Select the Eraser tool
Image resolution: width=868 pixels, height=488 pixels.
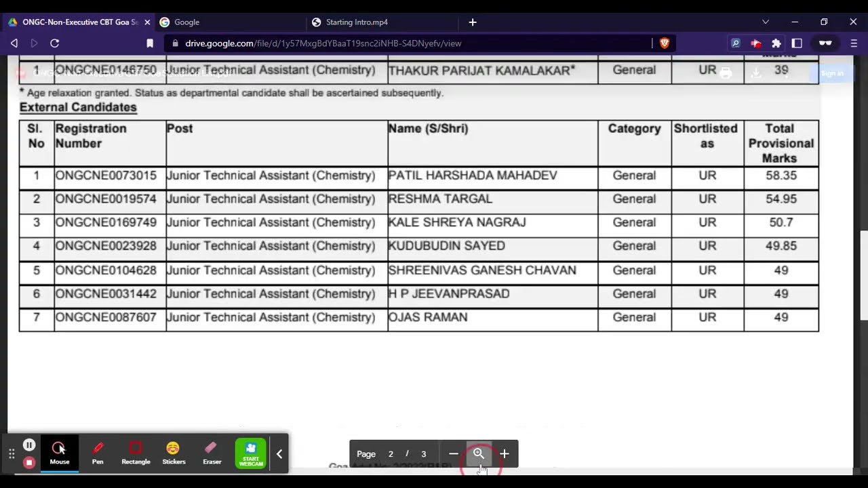[212, 453]
